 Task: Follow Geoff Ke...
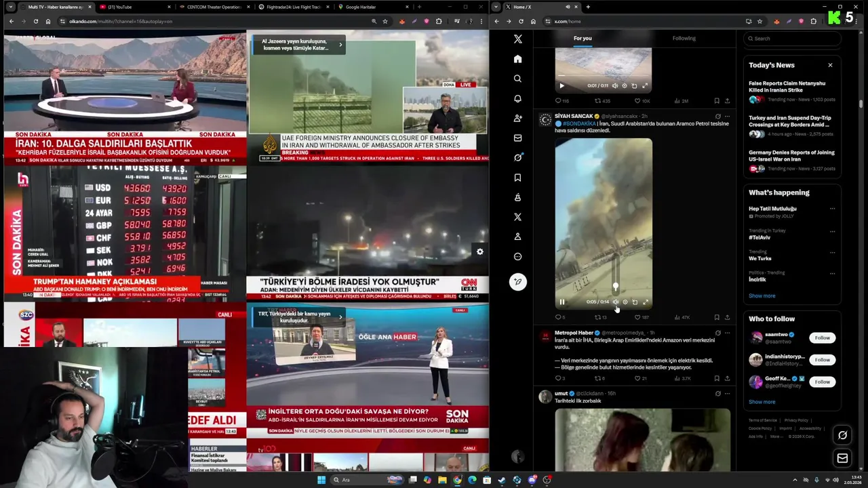[x=822, y=382]
